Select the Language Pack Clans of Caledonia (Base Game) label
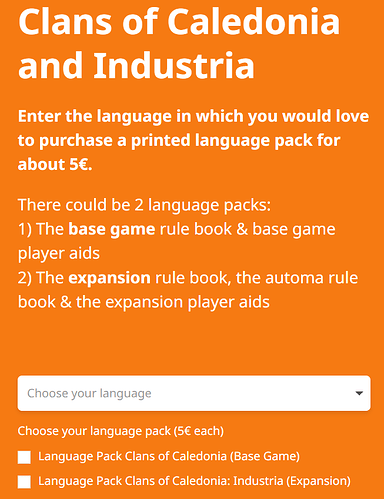Screen dimensions: 384x499 point(169,456)
